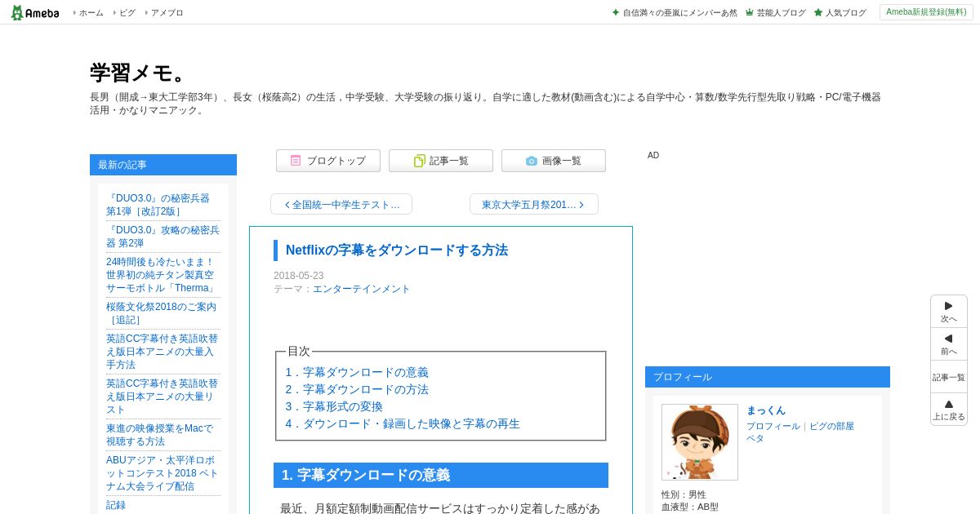Jump to 1．字幕ダウンロードの意義
Viewport: 980px width, 514px height.
click(x=357, y=372)
